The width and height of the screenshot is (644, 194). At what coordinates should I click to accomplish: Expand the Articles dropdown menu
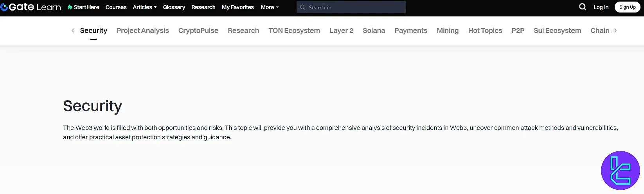coord(144,7)
